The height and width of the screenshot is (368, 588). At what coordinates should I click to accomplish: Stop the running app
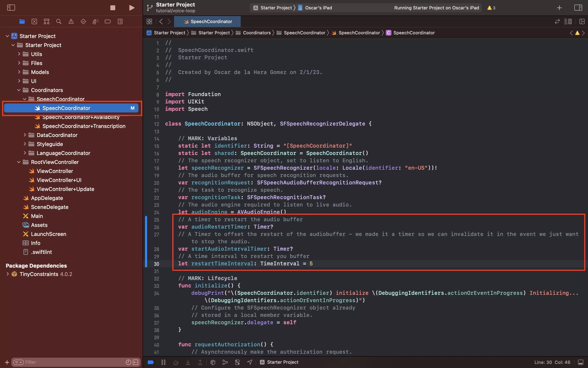click(x=113, y=8)
